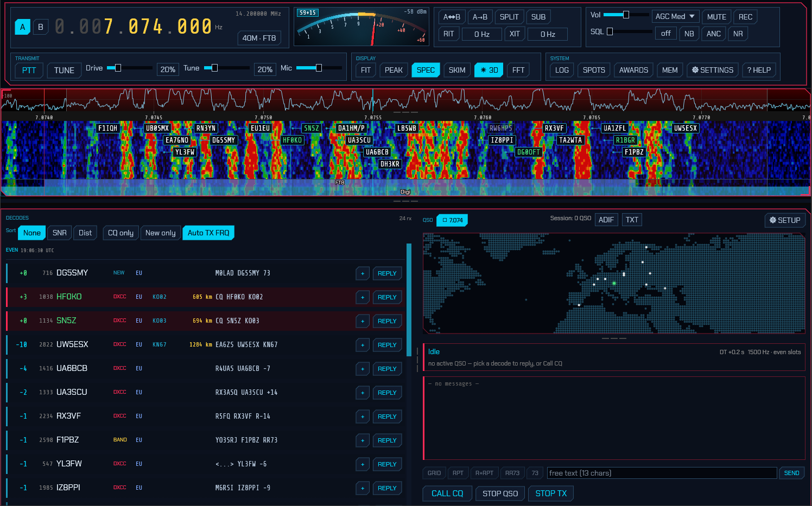Toggle Auto TX FRQ
The image size is (812, 506).
click(208, 233)
